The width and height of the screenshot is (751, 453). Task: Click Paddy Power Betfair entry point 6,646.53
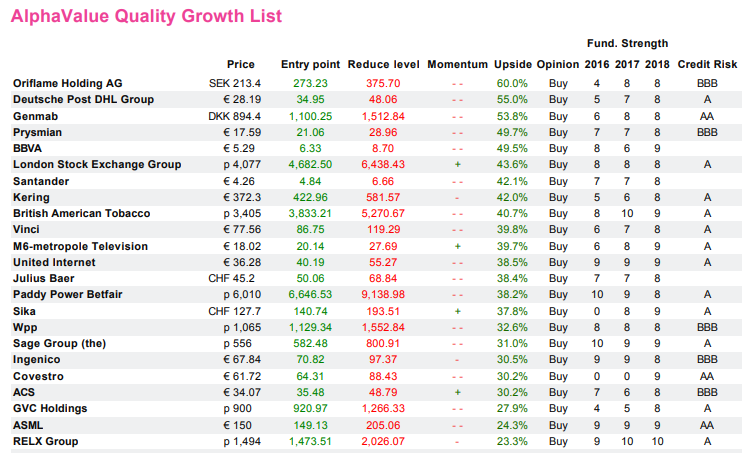[x=310, y=294]
